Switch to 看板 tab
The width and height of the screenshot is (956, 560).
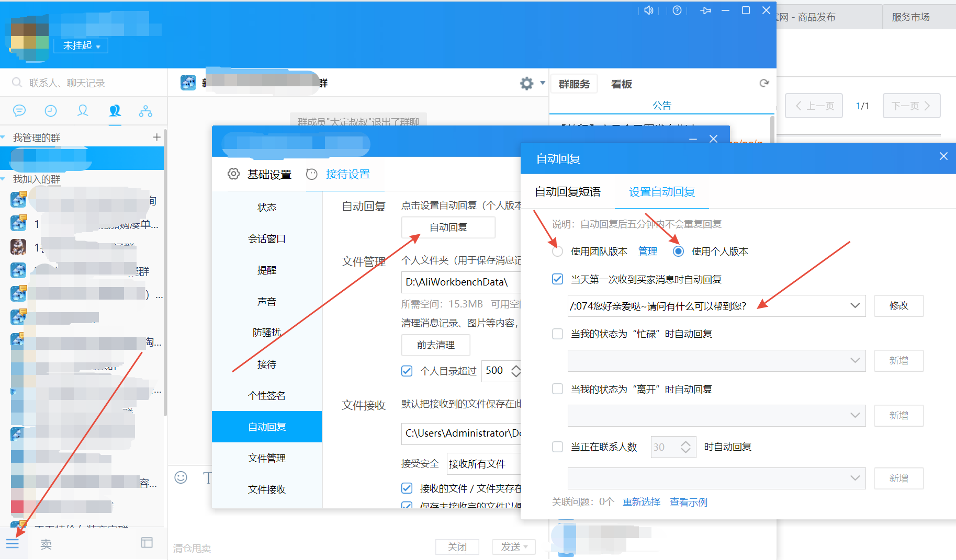622,84
